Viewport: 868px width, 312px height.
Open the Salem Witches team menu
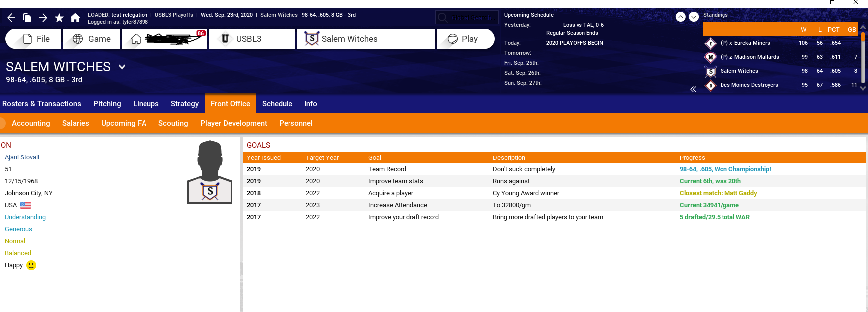[366, 39]
